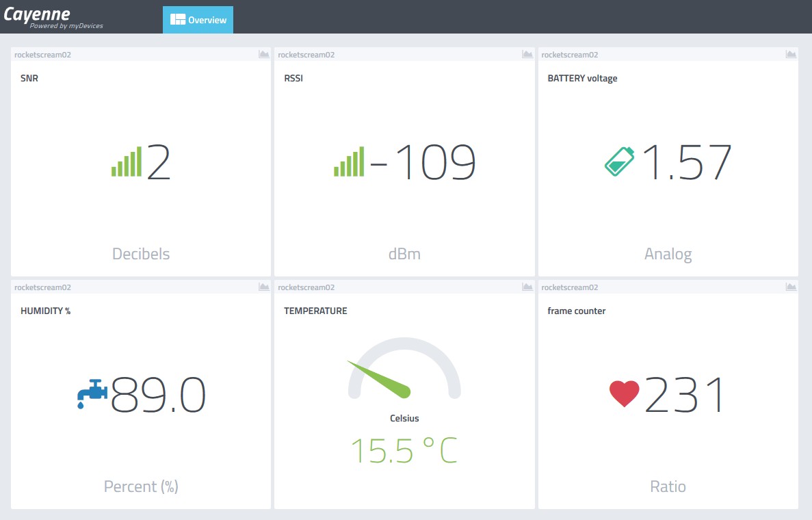The height and width of the screenshot is (520, 812).
Task: Click the green battery icon
Action: 619,161
